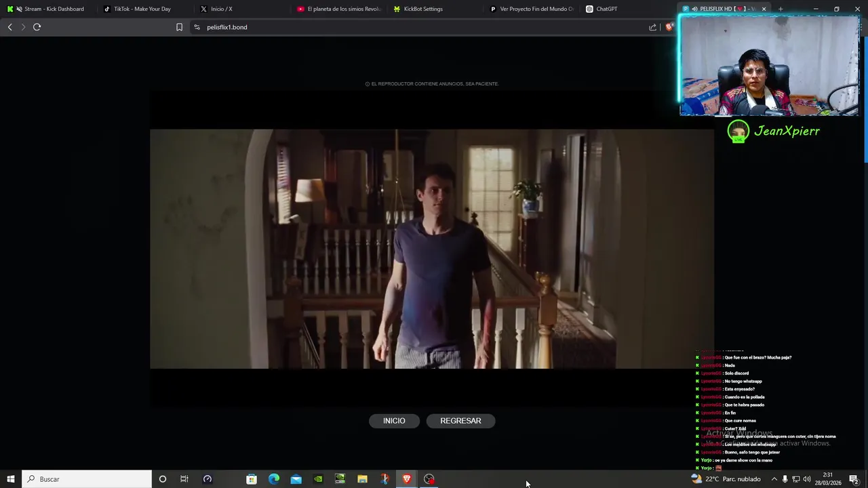Screen dimensions: 868x488
Task: Click the microphone tray icon
Action: point(785,479)
